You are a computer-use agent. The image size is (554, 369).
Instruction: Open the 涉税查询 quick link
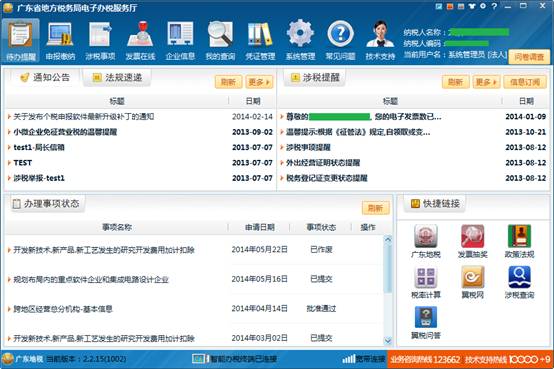click(x=519, y=282)
